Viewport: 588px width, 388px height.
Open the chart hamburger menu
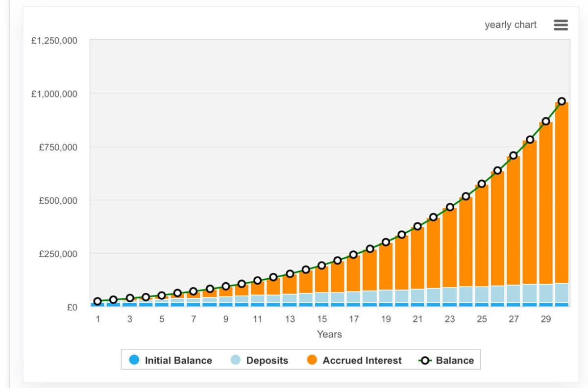point(561,25)
